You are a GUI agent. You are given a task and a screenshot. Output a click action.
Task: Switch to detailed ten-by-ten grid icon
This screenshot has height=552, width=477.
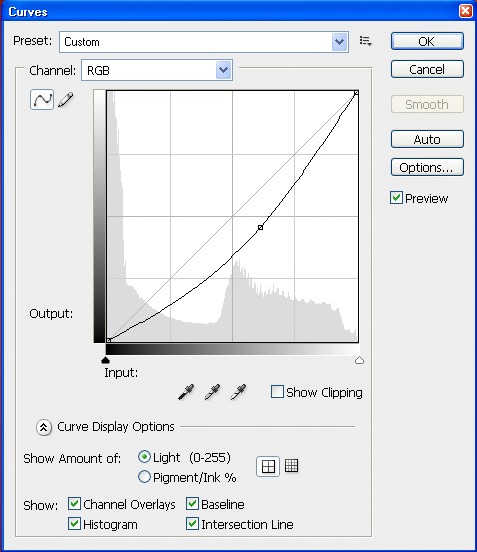point(291,466)
